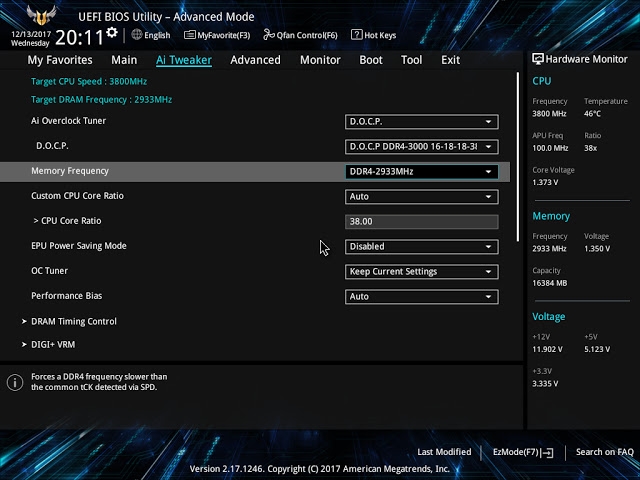Open the Exit tab

coord(450,60)
